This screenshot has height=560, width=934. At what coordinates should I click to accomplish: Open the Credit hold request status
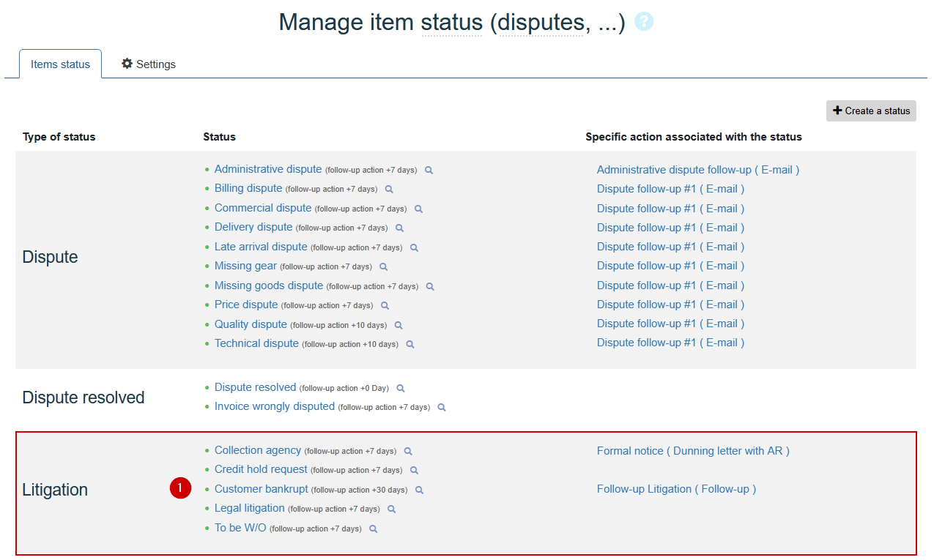tap(261, 469)
